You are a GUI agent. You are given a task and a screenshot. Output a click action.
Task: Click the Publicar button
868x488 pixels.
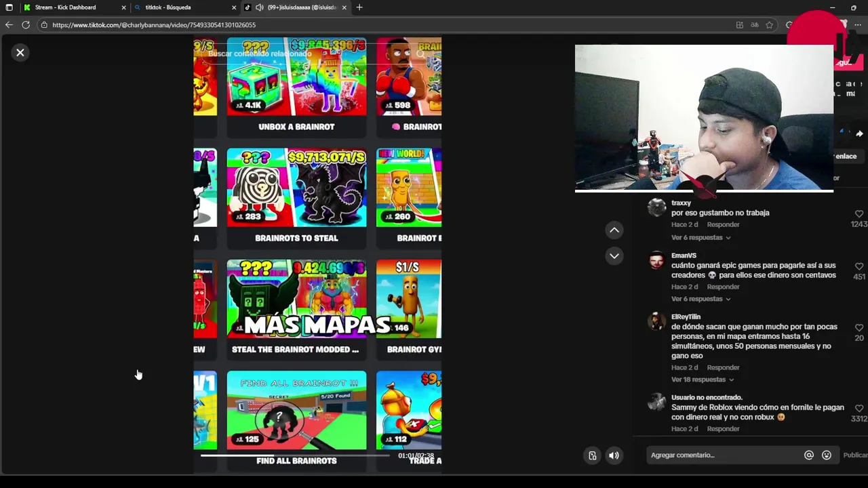click(855, 455)
